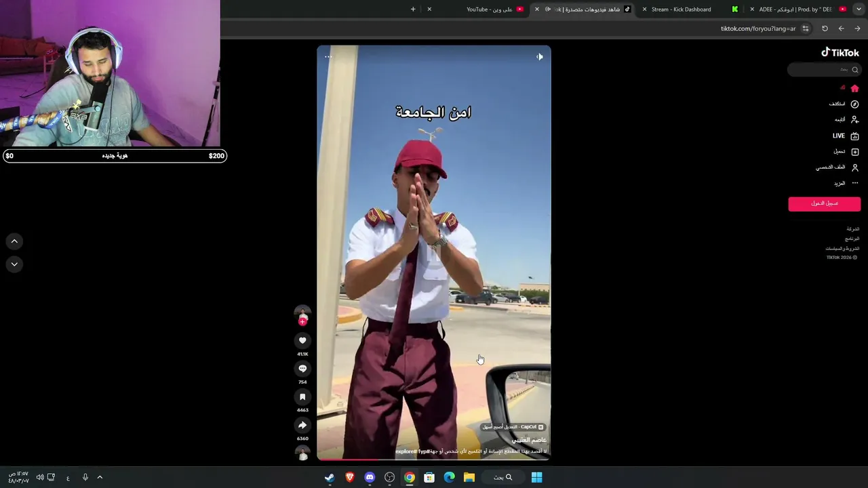Mute the video with the speaker icon
The width and height of the screenshot is (868, 488).
coord(539,57)
